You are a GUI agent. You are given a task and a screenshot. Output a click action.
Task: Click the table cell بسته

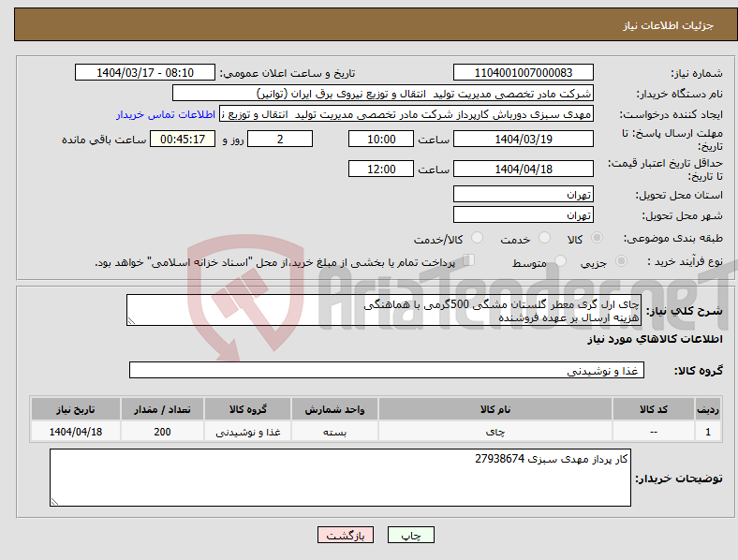tap(334, 431)
